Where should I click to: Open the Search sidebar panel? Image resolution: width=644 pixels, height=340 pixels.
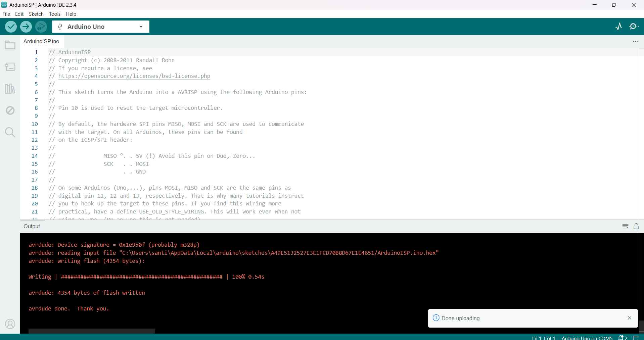(x=10, y=132)
